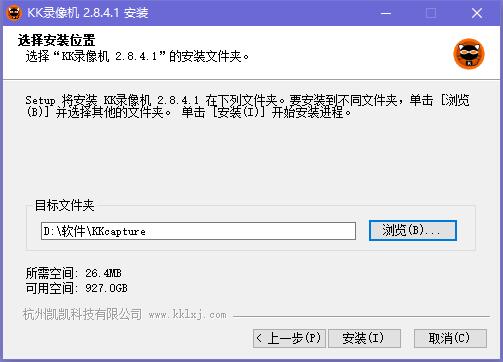Click the KK录像机 title bar icon
This screenshot has height=362, width=503.
point(14,13)
